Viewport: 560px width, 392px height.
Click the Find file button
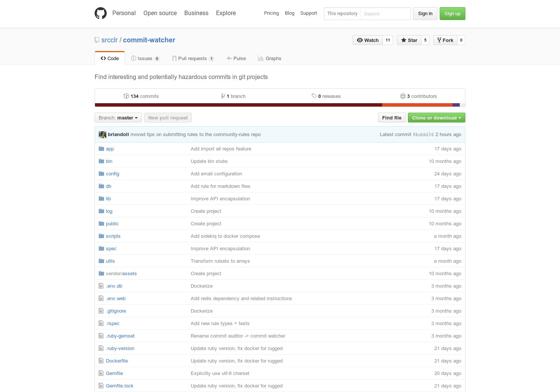tap(392, 118)
